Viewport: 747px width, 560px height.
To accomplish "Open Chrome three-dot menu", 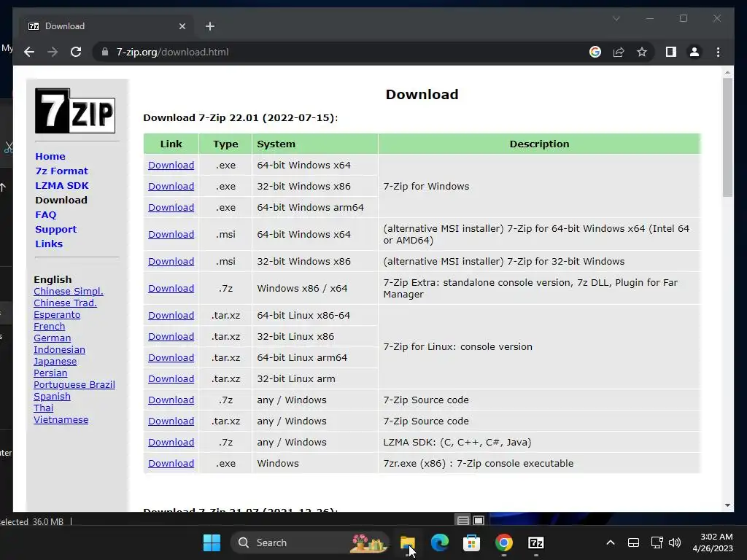I will pyautogui.click(x=718, y=52).
